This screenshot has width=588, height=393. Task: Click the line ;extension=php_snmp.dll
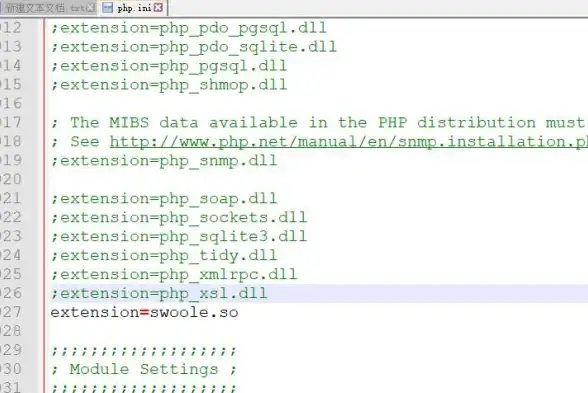pyautogui.click(x=164, y=160)
